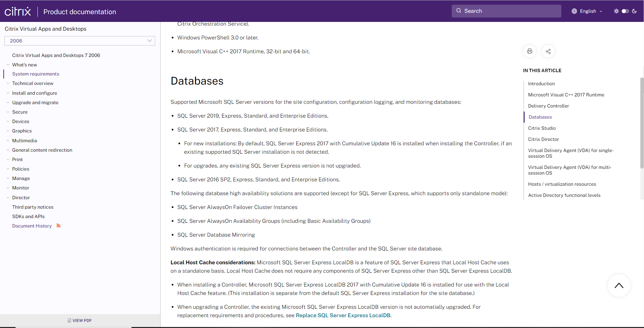This screenshot has width=644, height=328.
Task: Click the globe language icon
Action: 574,11
